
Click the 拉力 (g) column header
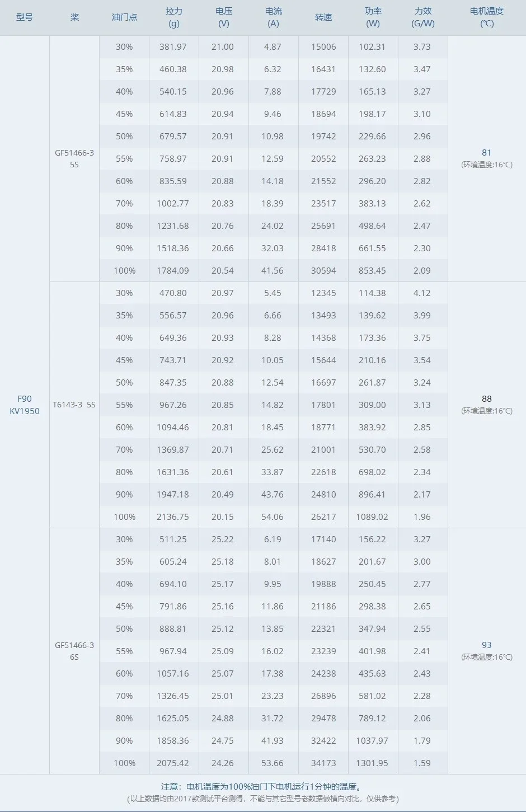[x=173, y=17]
